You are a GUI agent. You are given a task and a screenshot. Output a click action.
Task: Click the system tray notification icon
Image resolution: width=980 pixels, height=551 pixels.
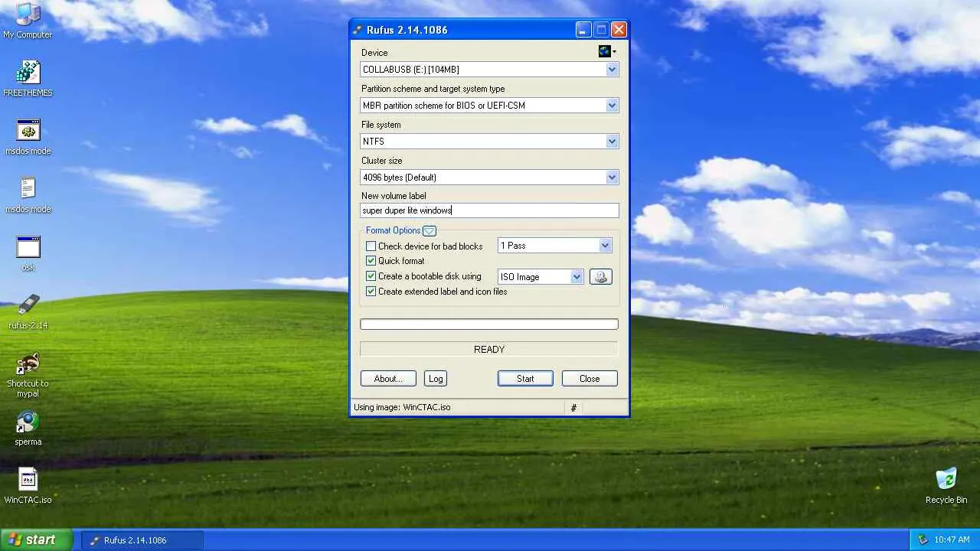[923, 540]
